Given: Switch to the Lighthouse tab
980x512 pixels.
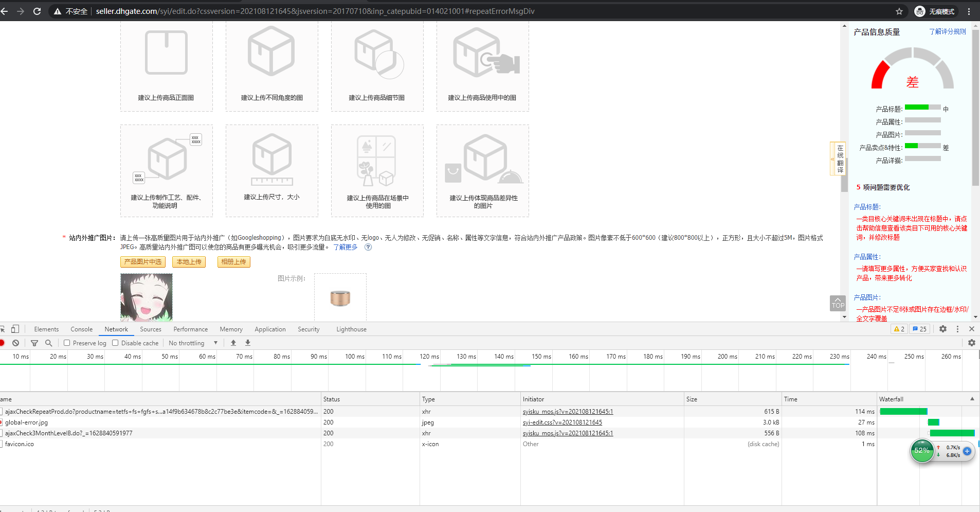Looking at the screenshot, I should (352, 329).
